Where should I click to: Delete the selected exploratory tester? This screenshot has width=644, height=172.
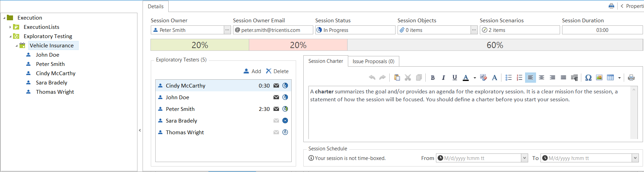point(277,71)
